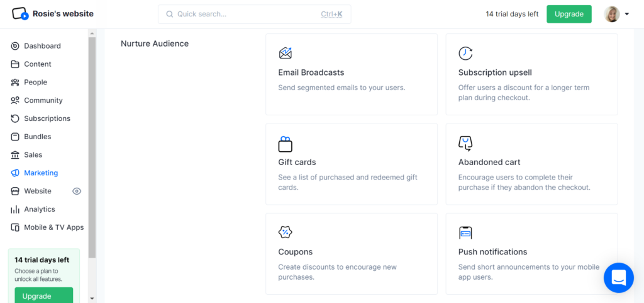Go to the Analytics section
Image resolution: width=644 pixels, height=303 pixels.
[39, 209]
